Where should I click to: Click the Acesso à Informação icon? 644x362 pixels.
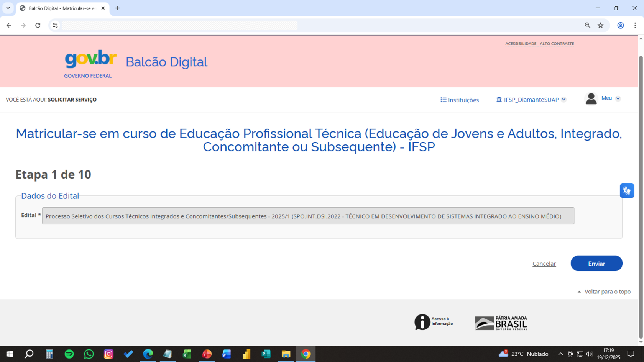tap(422, 322)
